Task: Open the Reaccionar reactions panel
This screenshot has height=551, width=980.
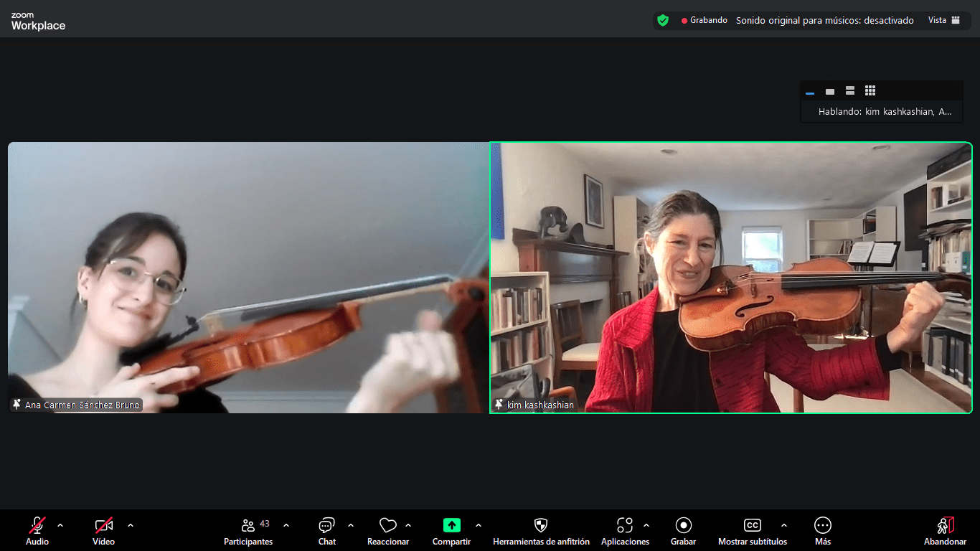Action: (388, 524)
